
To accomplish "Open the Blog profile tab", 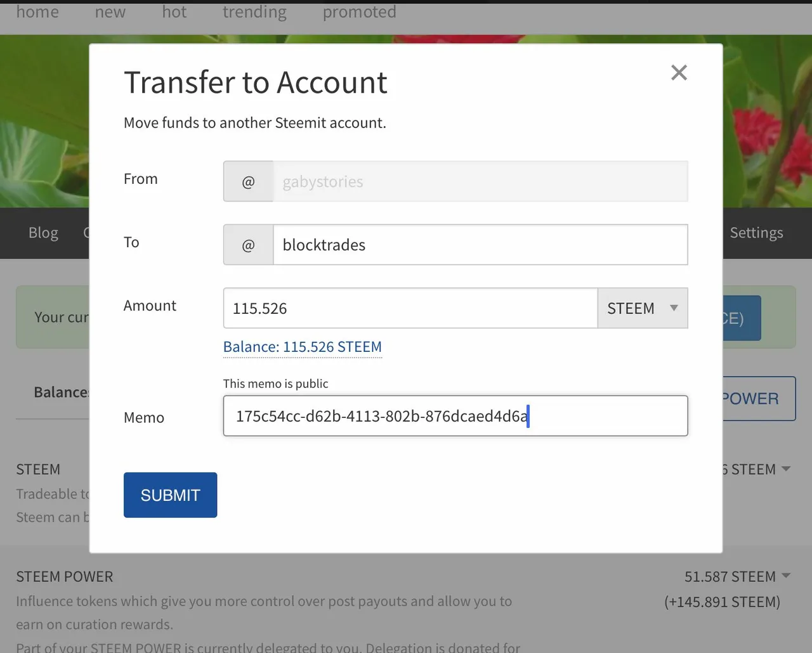I will click(x=43, y=233).
